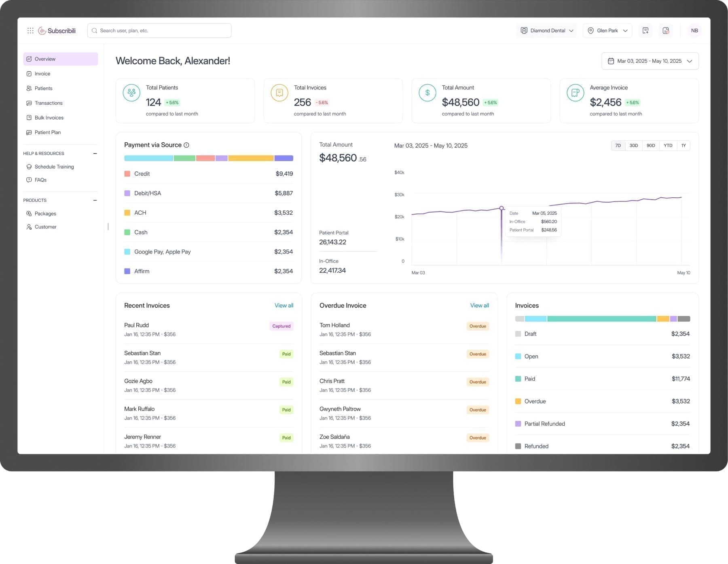
Task: Select the 90D chart range
Action: click(650, 146)
